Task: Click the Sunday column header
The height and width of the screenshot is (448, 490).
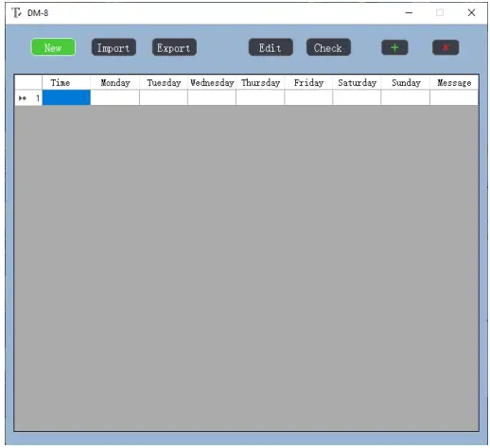Action: point(406,83)
